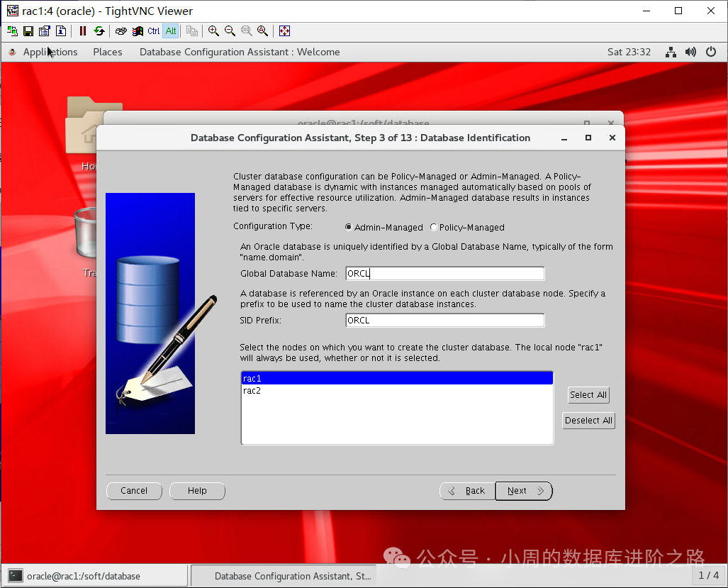Open TightVNC connection options icon
This screenshot has height=588, width=728.
point(45,31)
